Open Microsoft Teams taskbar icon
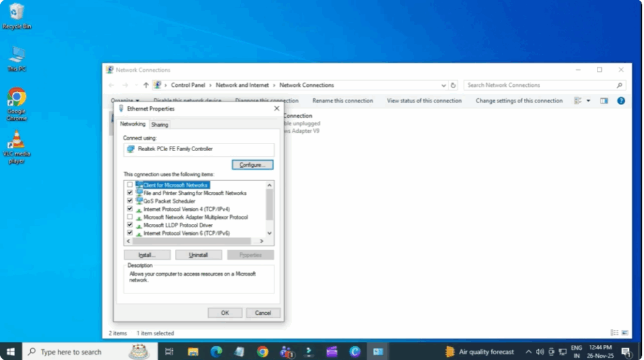Image resolution: width=644 pixels, height=360 pixels. (x=286, y=352)
